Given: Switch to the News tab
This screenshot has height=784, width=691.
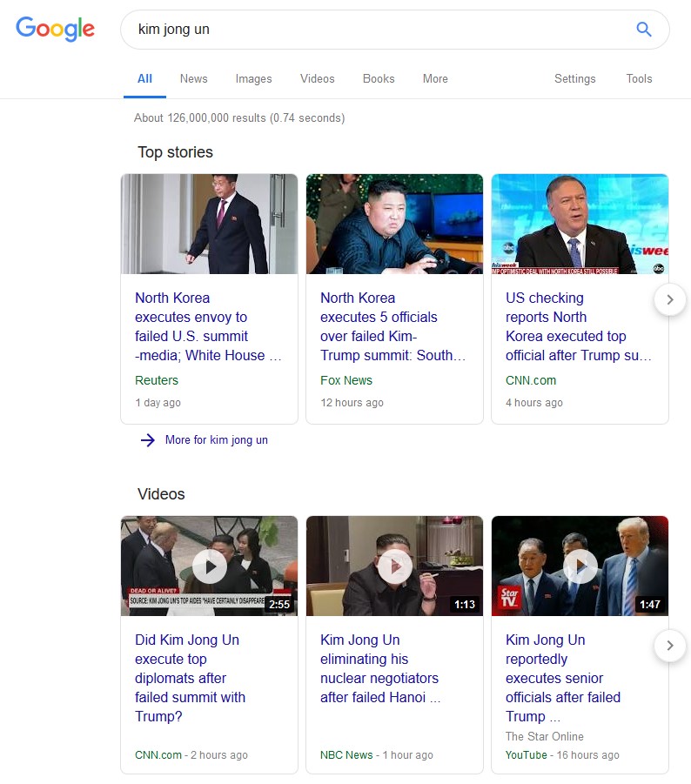Looking at the screenshot, I should coord(193,78).
